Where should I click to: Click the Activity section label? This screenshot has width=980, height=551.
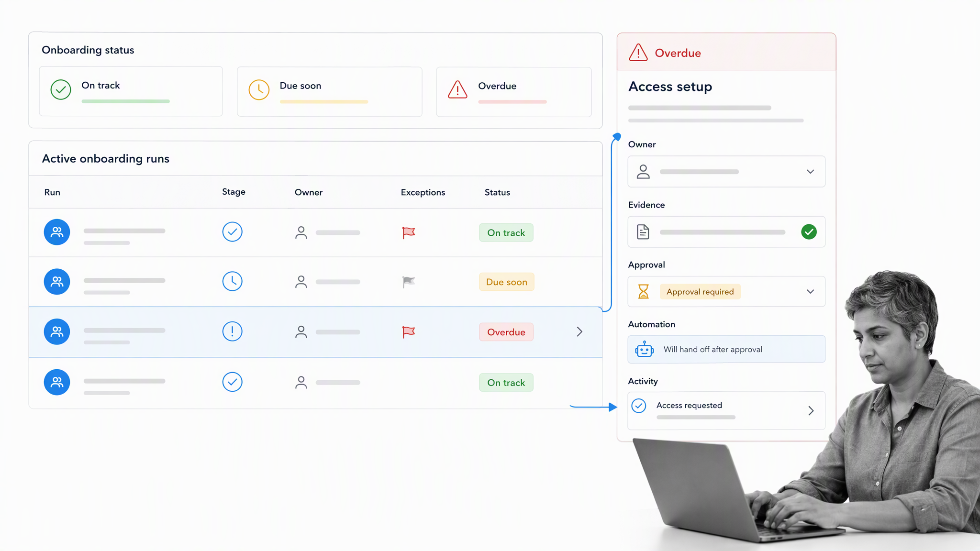(x=643, y=381)
